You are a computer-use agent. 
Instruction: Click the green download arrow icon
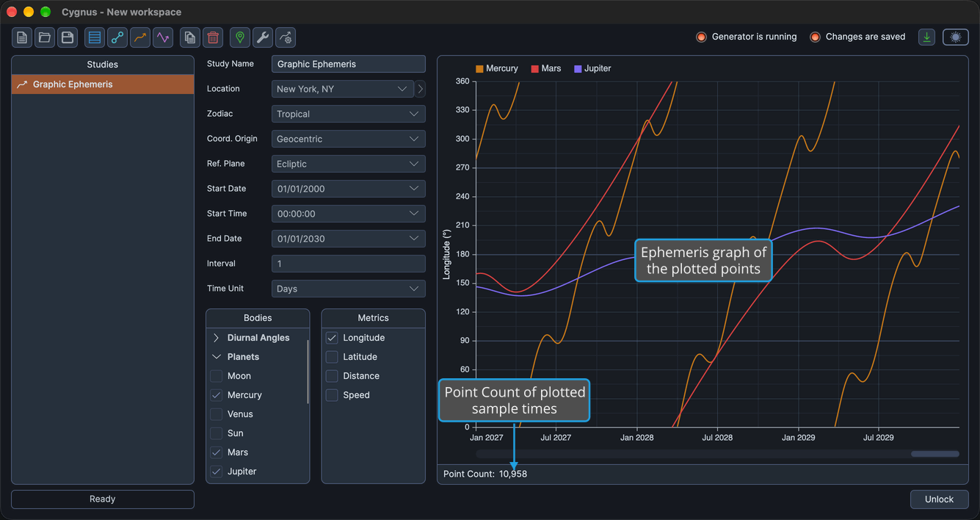pyautogui.click(x=927, y=37)
